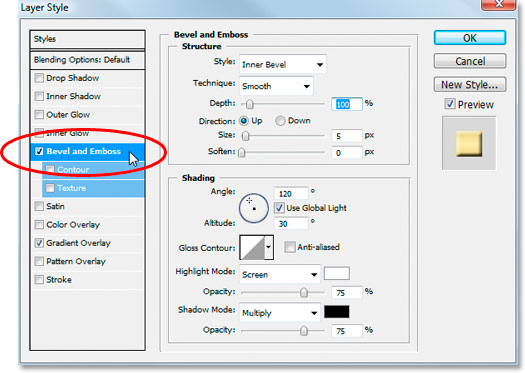525x373 pixels.
Task: Click the New Style... button
Action: [x=470, y=84]
